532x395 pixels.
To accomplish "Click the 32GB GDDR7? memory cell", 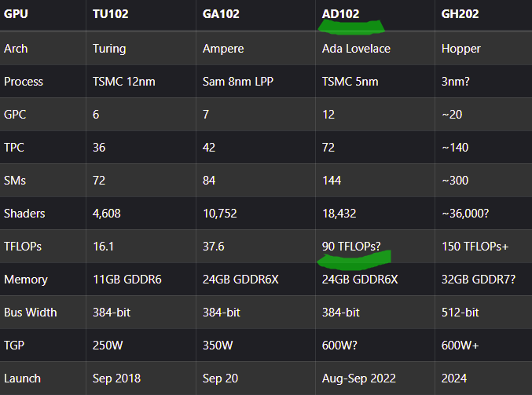I will click(x=479, y=280).
